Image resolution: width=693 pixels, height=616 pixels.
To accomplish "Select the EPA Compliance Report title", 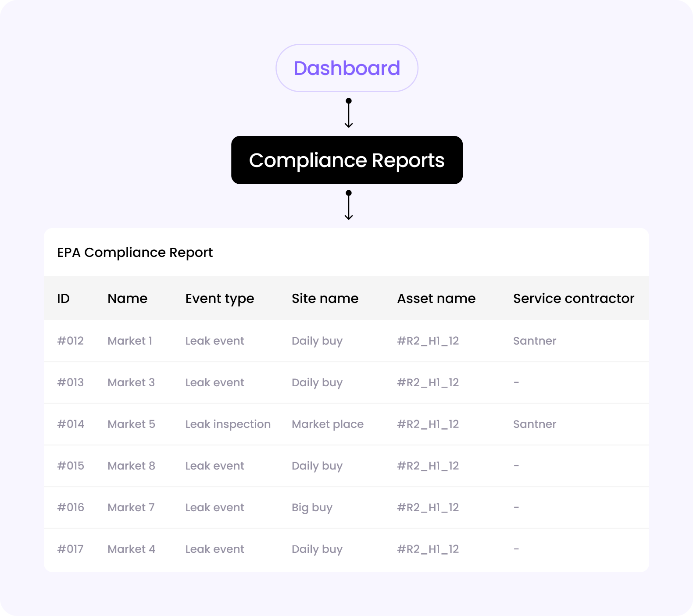I will [x=135, y=253].
